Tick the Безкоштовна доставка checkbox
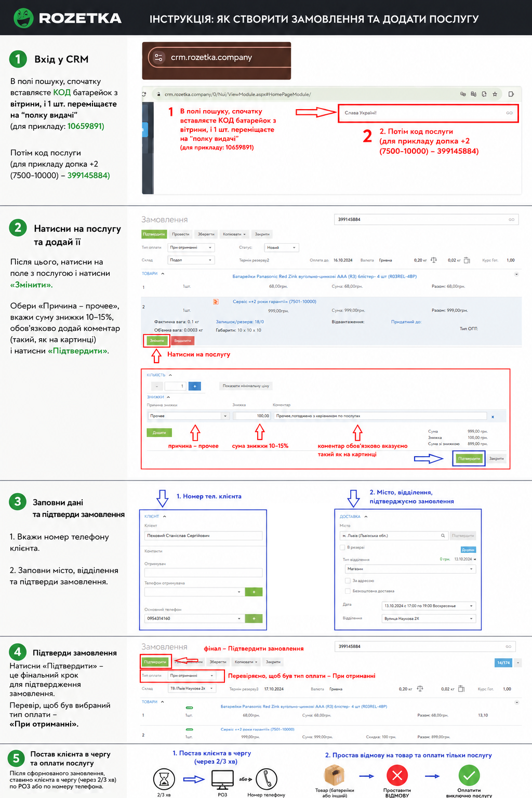The width and height of the screenshot is (532, 798). (x=348, y=591)
